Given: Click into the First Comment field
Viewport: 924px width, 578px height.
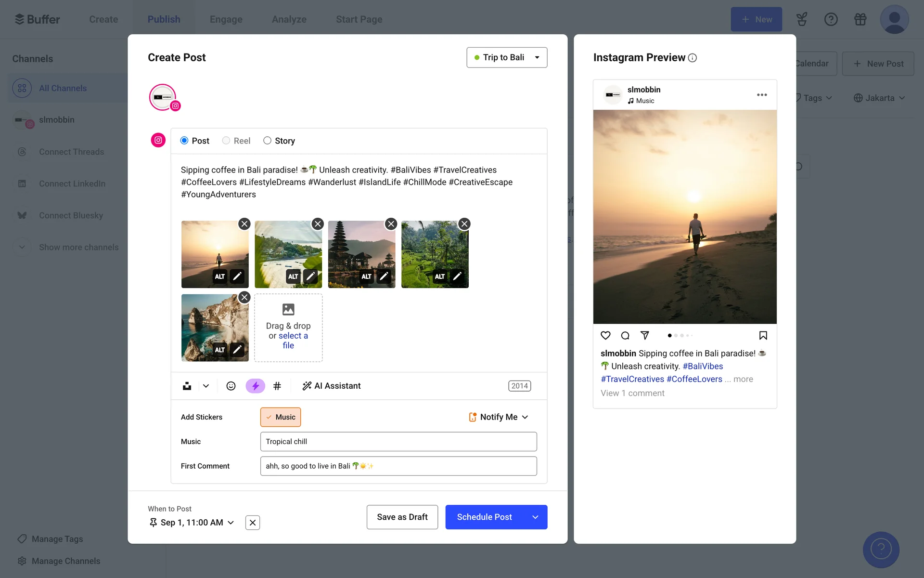Looking at the screenshot, I should point(398,466).
